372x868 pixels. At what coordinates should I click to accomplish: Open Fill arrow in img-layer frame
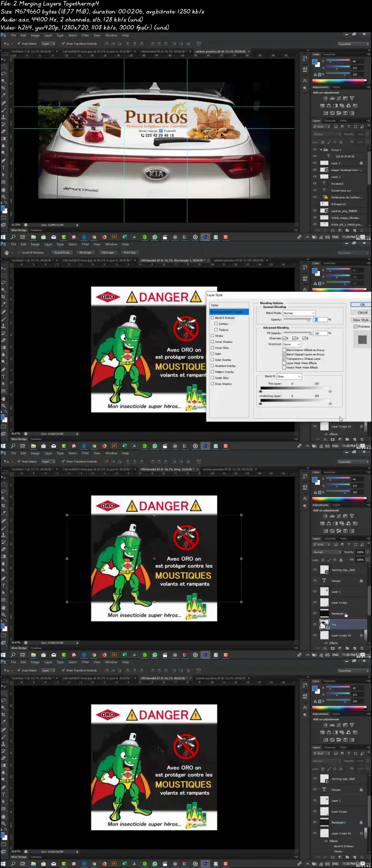tap(368, 560)
